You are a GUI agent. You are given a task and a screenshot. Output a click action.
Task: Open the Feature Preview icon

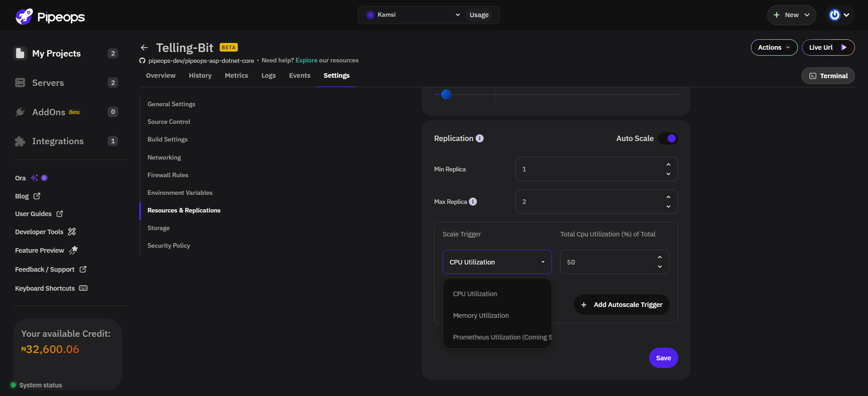click(73, 250)
